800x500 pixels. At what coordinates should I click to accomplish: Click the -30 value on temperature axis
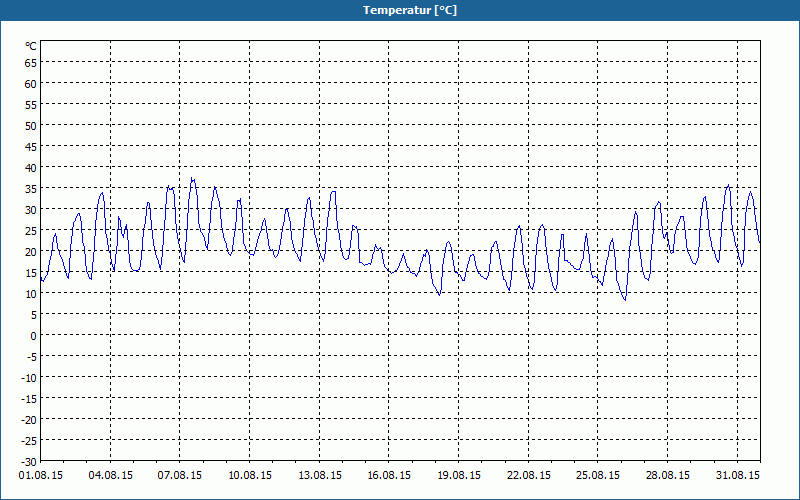coord(29,462)
